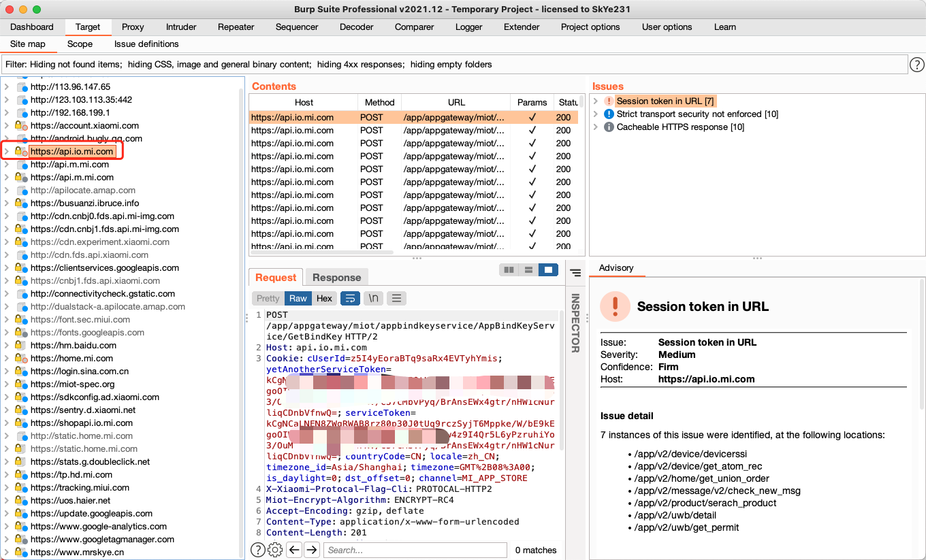
Task: Select the second row in the Contents table
Action: 413,131
